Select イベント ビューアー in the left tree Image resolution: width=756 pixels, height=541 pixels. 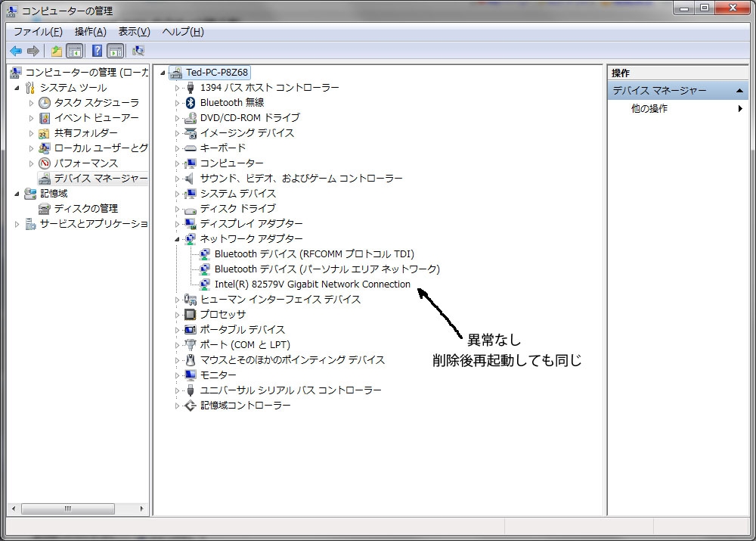click(97, 118)
